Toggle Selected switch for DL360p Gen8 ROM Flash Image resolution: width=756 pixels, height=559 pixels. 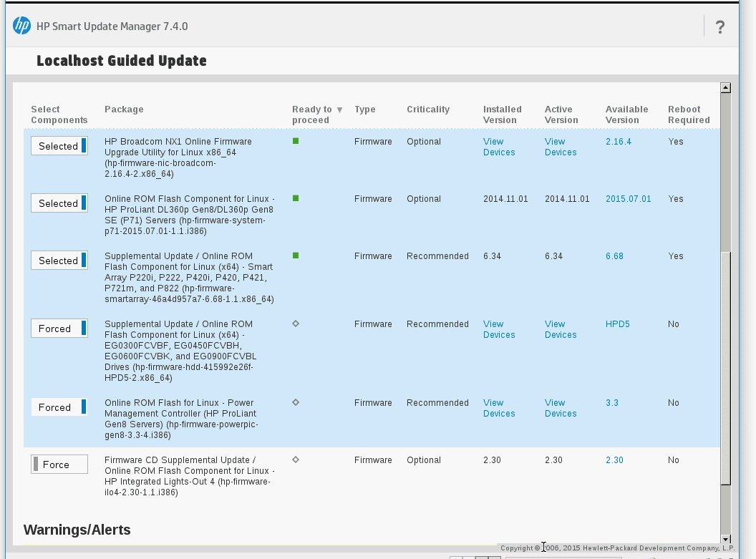coord(59,203)
